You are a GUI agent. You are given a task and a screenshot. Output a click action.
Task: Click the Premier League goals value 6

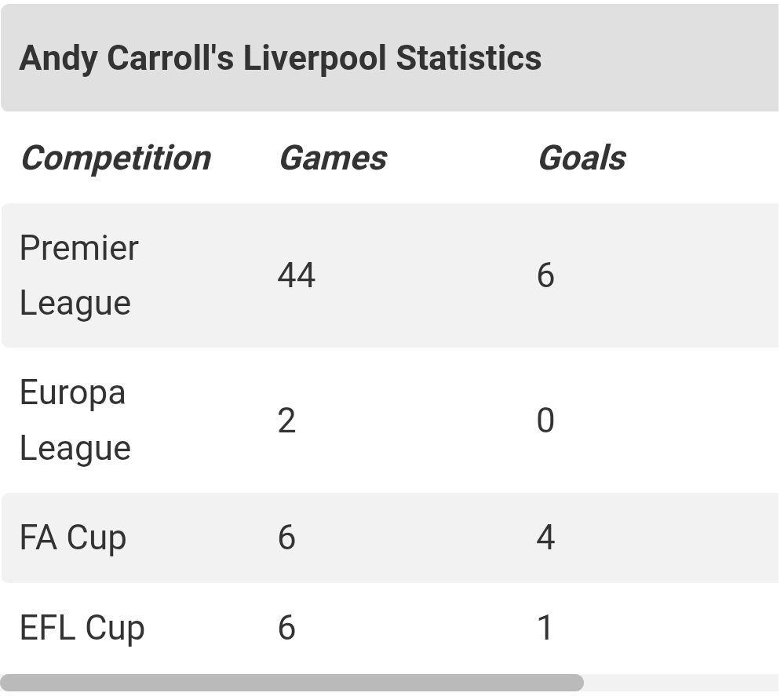pos(545,275)
